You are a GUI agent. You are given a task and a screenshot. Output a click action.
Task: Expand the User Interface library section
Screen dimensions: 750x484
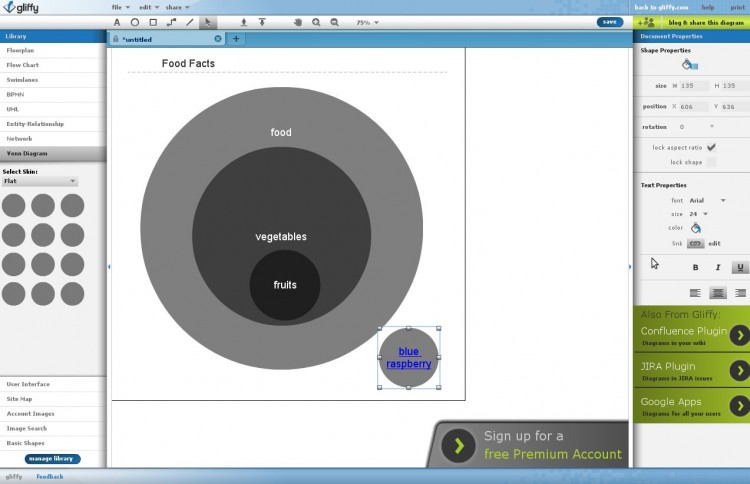coord(53,384)
